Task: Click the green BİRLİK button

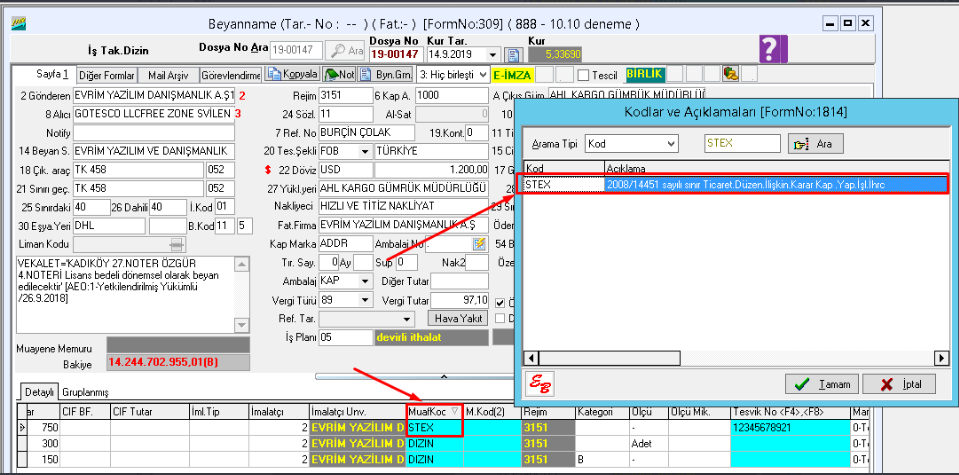Action: pyautogui.click(x=644, y=74)
